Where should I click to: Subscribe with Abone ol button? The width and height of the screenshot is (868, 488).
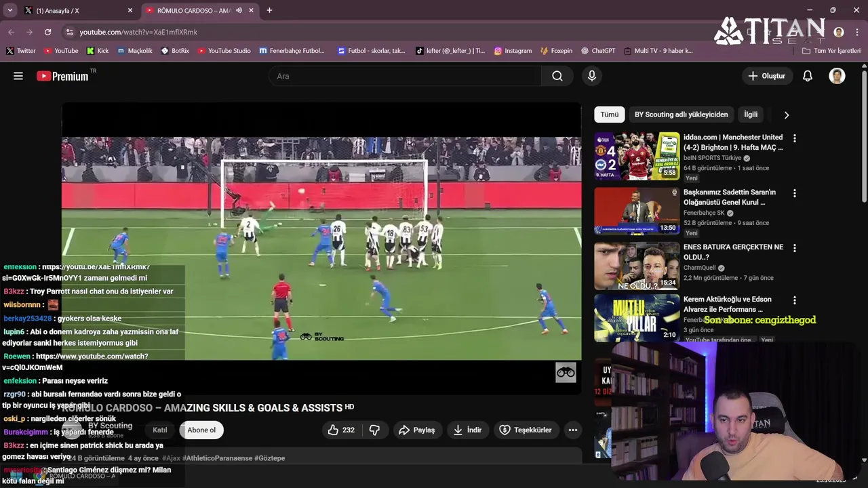201,430
